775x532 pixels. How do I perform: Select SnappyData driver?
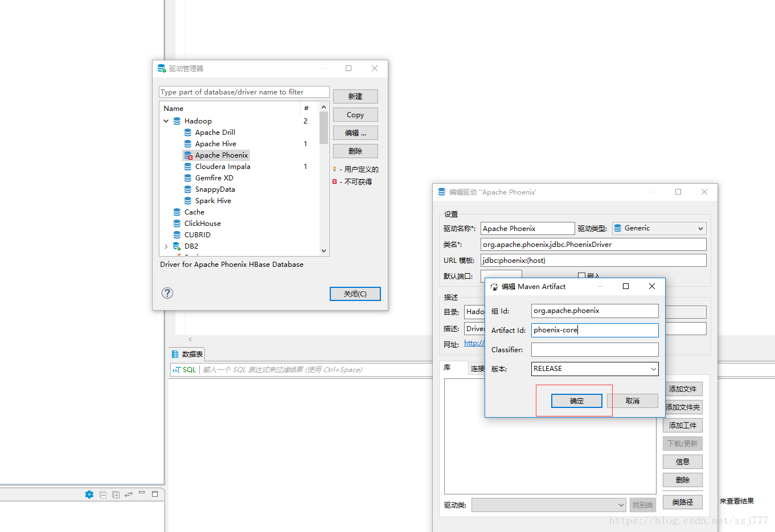click(215, 189)
